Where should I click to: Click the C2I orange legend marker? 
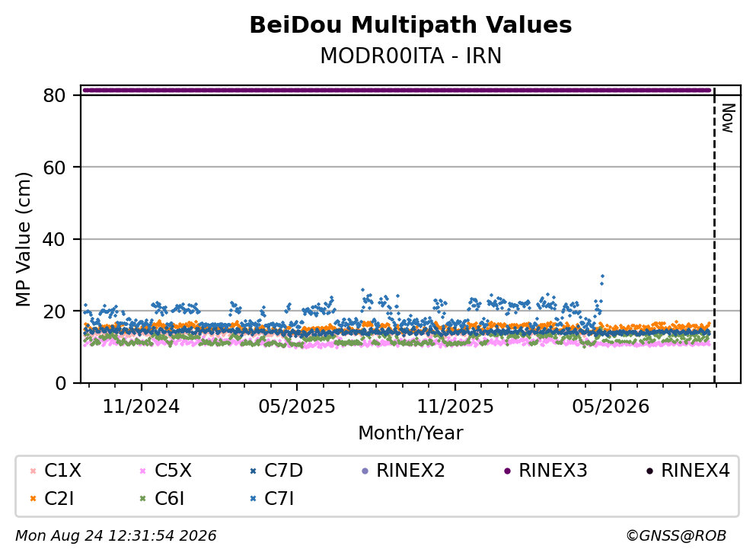33,499
